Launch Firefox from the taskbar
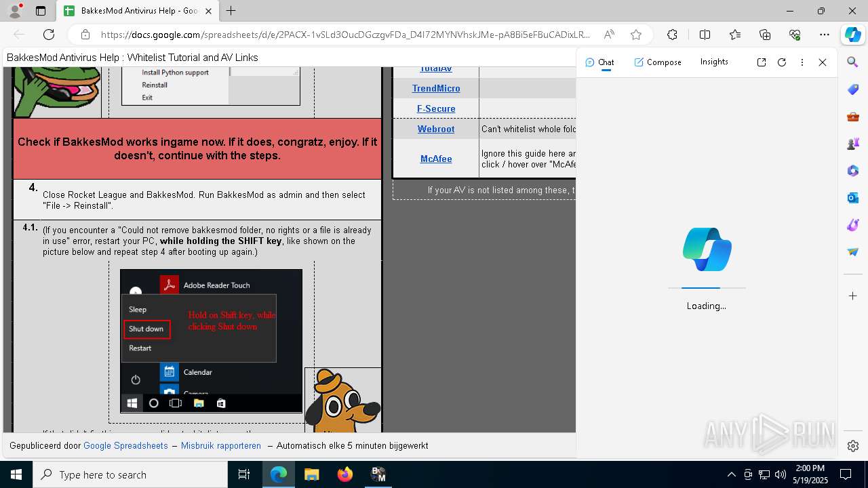868x488 pixels. pos(344,474)
